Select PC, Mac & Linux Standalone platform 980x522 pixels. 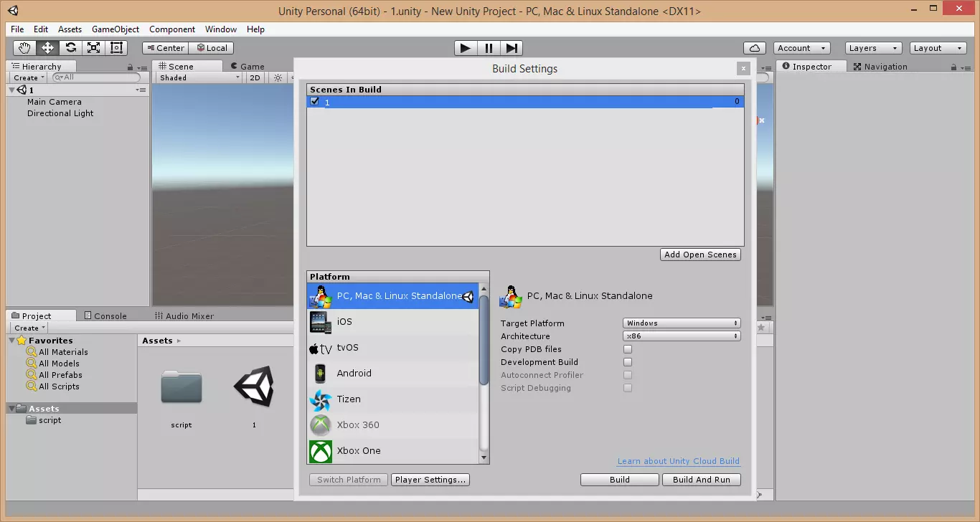[392, 296]
